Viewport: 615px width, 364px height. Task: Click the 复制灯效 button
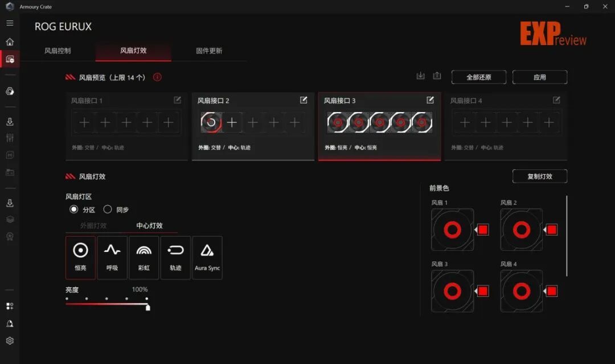(x=540, y=176)
